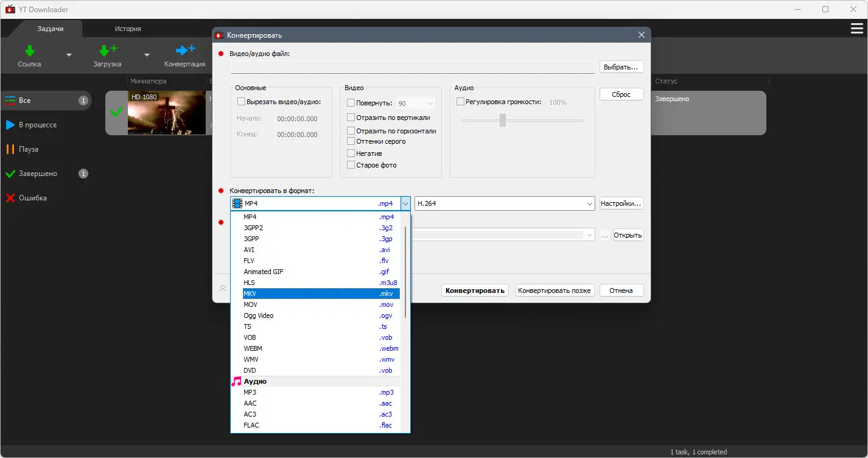Collapse the MP4 format combo box
Image resolution: width=868 pixels, height=458 pixels.
[x=405, y=203]
